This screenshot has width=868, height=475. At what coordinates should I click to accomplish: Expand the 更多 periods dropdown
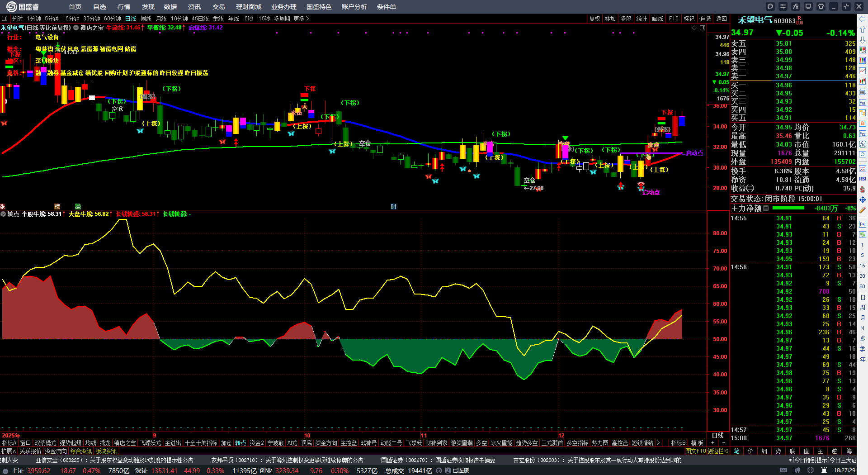click(302, 19)
